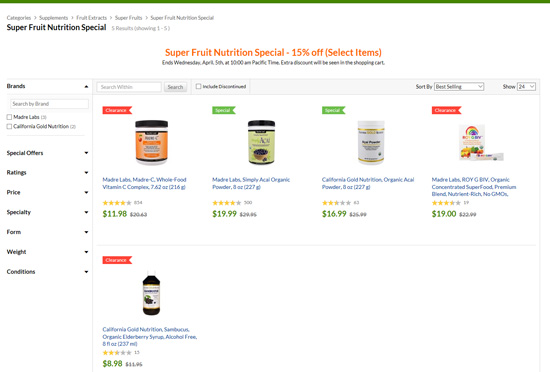The image size is (550, 372).
Task: Click the Special badge on Simply Acai product
Action: 223,110
